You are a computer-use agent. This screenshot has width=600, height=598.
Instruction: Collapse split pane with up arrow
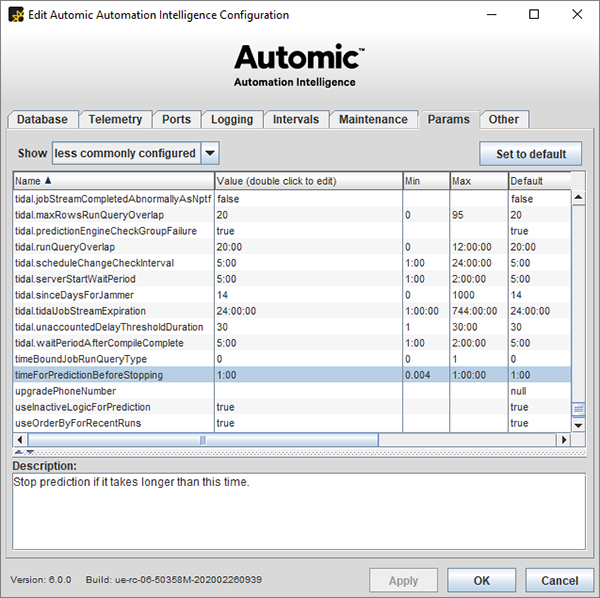pyautogui.click(x=18, y=452)
